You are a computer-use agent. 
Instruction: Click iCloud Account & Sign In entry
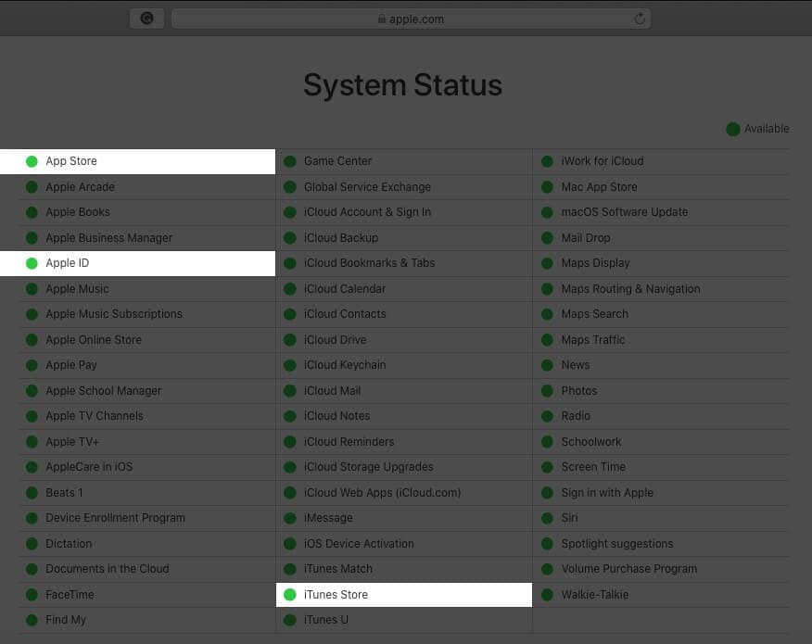click(367, 212)
